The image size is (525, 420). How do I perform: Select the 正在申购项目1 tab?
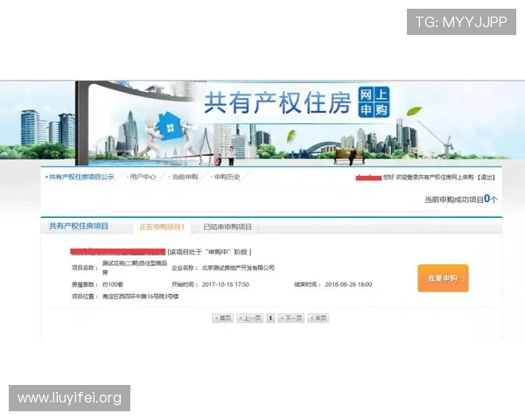[162, 227]
